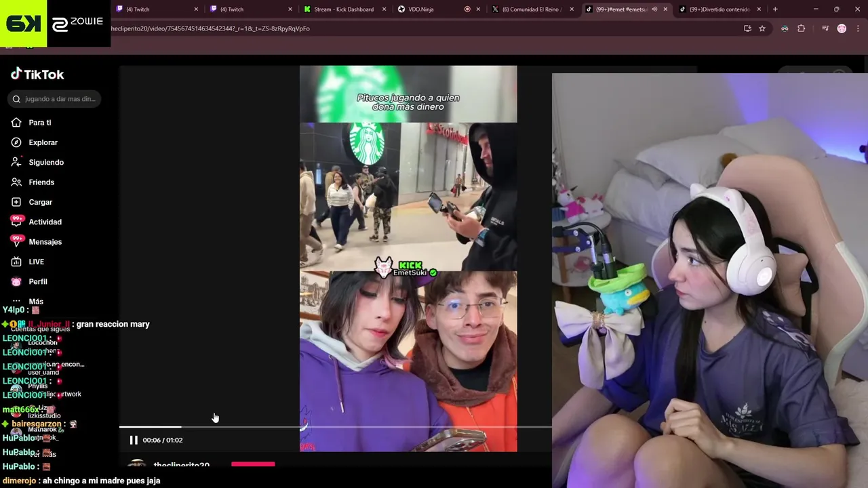Open thecliperito20 profile link
The width and height of the screenshot is (868, 488).
pyautogui.click(x=181, y=466)
